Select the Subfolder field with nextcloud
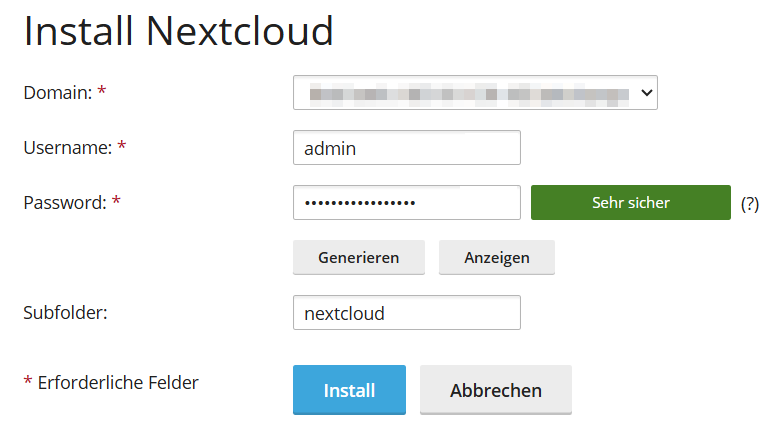This screenshot has height=427, width=776. [x=406, y=312]
